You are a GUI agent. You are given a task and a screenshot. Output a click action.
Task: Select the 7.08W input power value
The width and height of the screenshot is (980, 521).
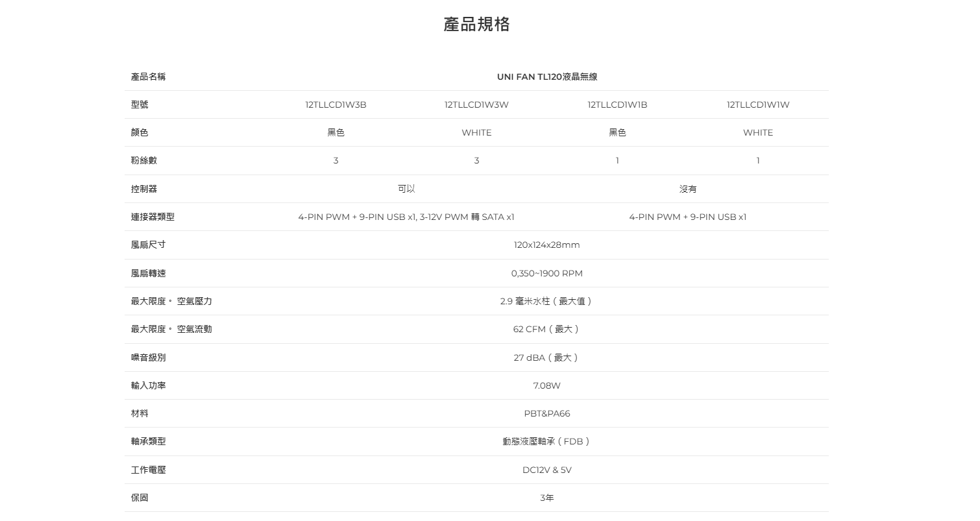(x=546, y=385)
